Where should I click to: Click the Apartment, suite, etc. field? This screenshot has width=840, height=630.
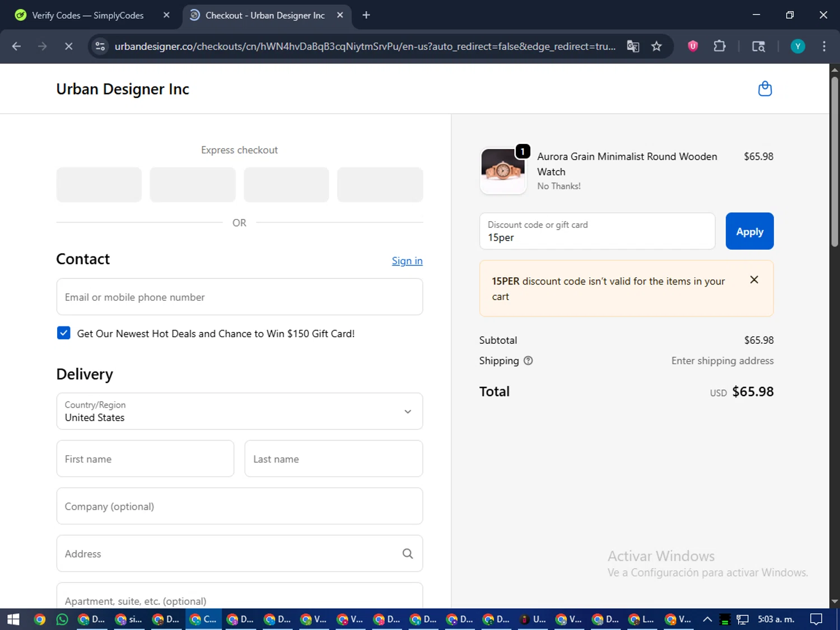[x=240, y=596]
